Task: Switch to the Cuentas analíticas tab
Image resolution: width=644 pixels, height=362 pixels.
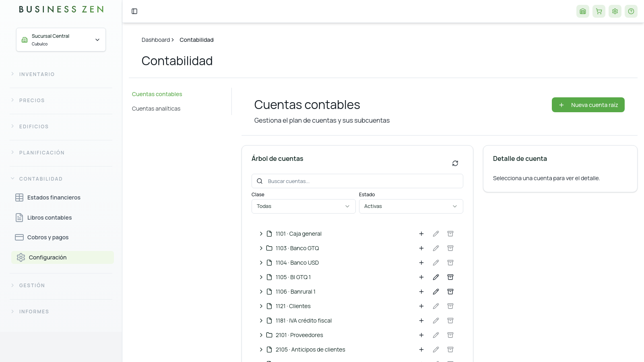Action: coord(156,109)
